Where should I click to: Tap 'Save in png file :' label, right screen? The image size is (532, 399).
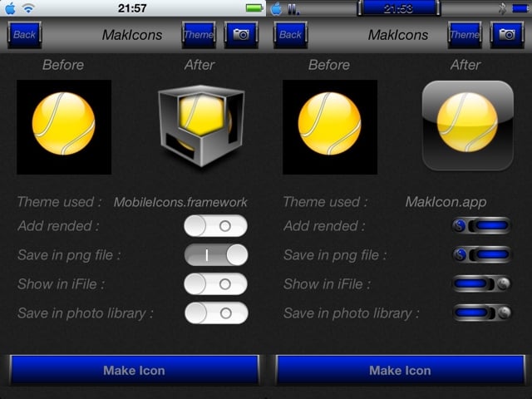coord(335,255)
